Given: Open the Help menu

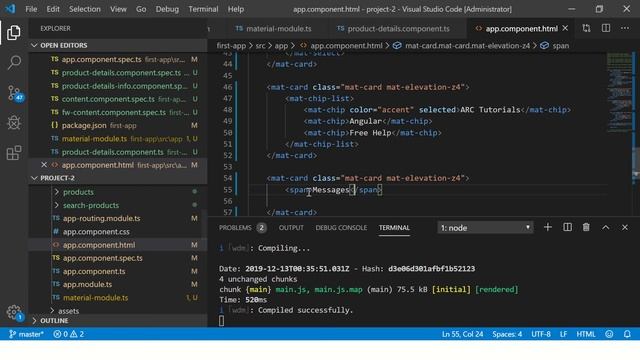Looking at the screenshot, I should pos(236,9).
